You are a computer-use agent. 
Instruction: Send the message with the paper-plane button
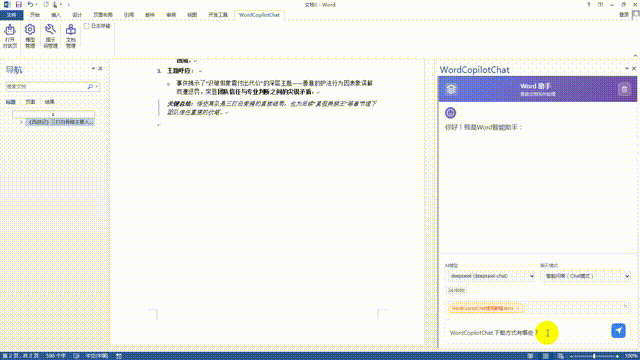[618, 331]
